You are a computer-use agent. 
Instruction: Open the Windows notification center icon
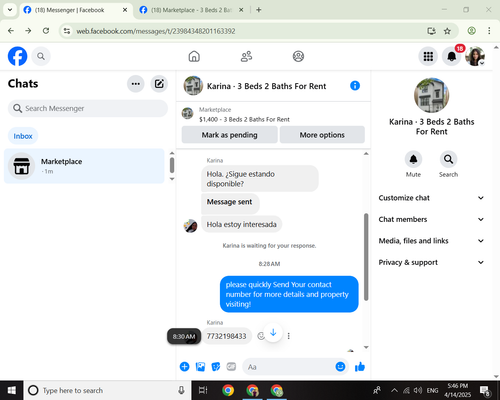pos(484,390)
